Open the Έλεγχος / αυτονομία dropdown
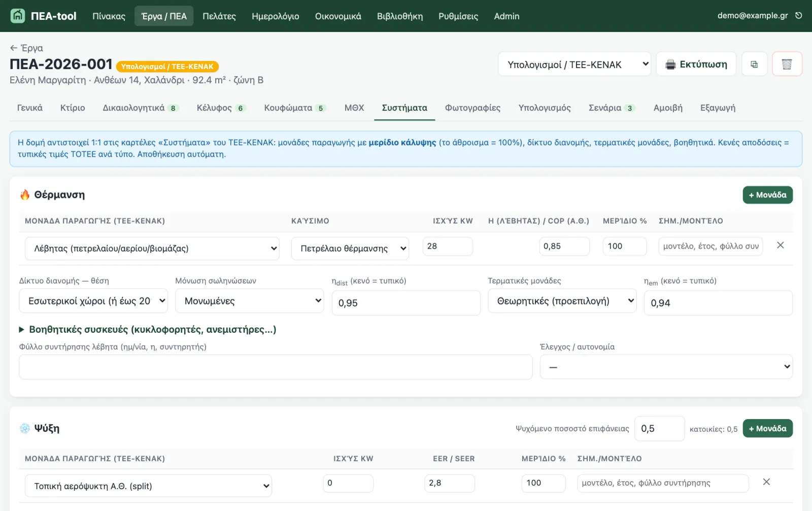Viewport: 812px width, 511px height. 666,367
